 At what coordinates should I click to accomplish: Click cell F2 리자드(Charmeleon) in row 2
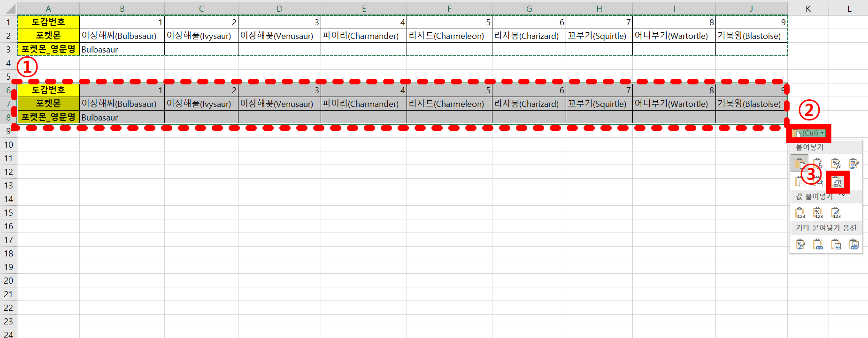click(x=449, y=36)
